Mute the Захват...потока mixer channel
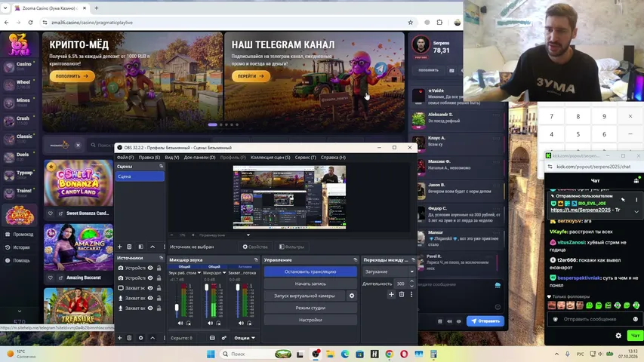 tap(241, 324)
